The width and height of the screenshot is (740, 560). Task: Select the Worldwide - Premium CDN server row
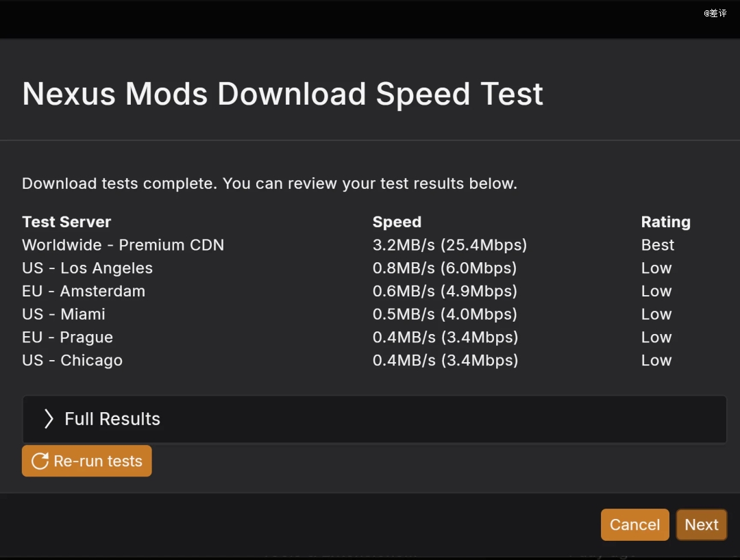click(x=123, y=245)
